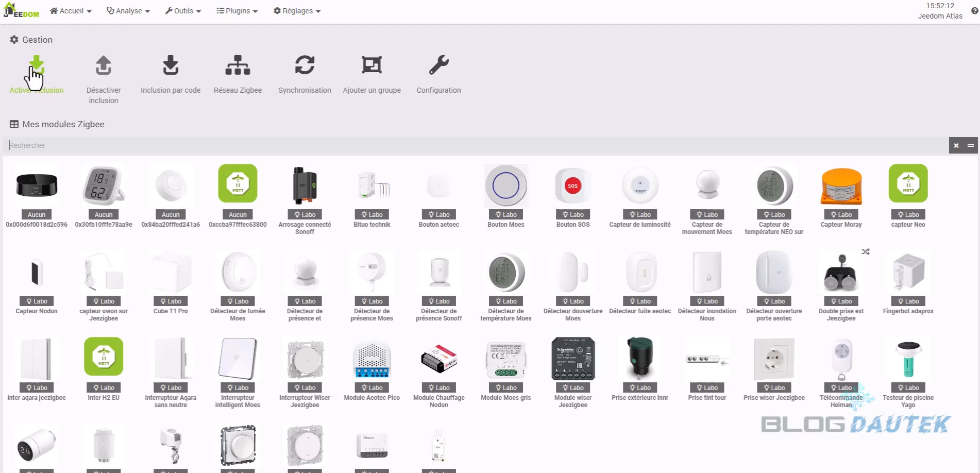
Task: Open the Réglages menu
Action: tap(297, 11)
